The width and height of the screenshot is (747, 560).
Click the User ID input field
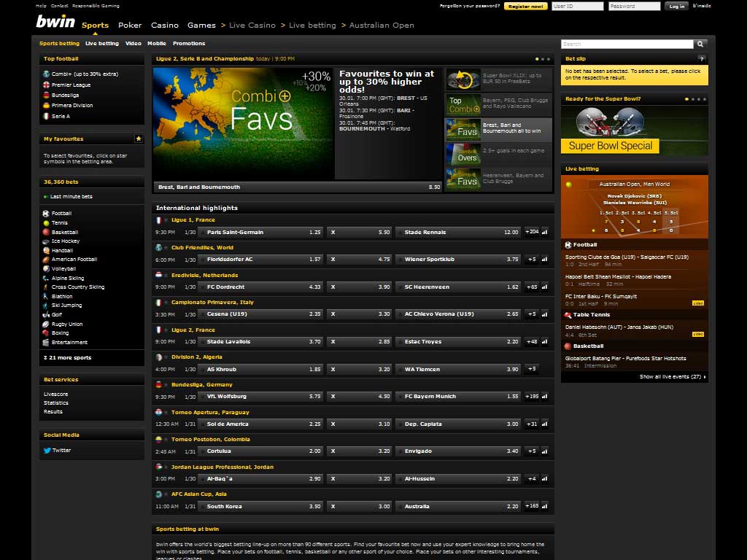(x=578, y=6)
